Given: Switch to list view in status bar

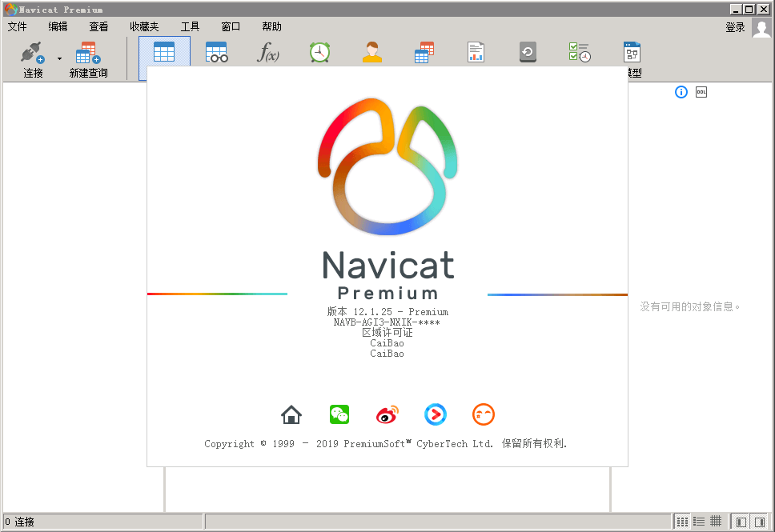Looking at the screenshot, I should [699, 522].
